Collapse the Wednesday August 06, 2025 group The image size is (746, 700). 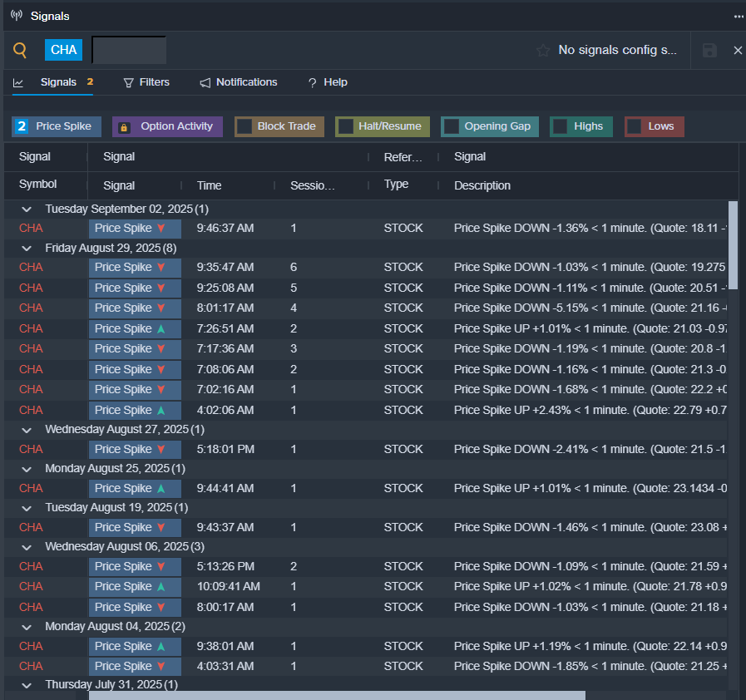pyautogui.click(x=27, y=547)
